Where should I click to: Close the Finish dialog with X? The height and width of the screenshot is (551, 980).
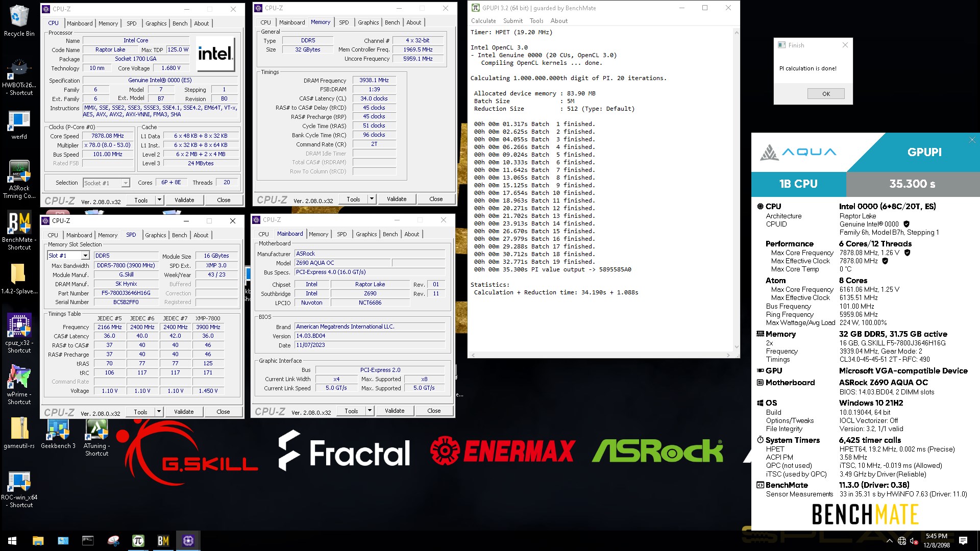click(x=845, y=45)
